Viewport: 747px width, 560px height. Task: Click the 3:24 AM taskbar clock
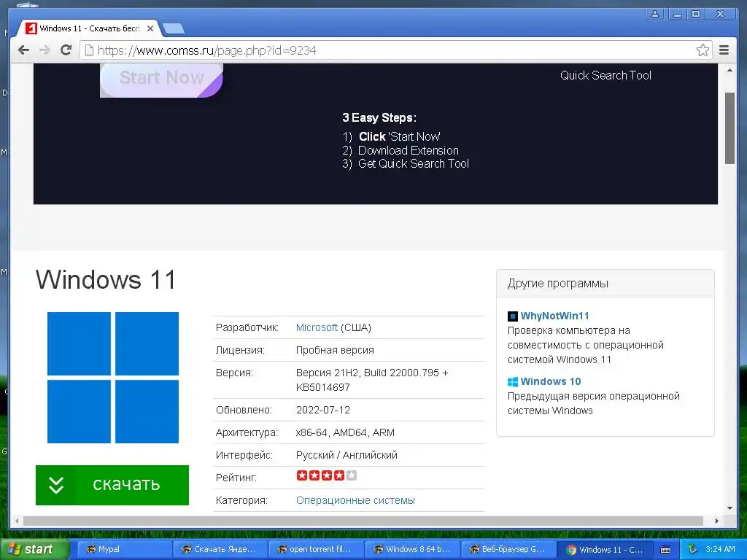pyautogui.click(x=720, y=549)
